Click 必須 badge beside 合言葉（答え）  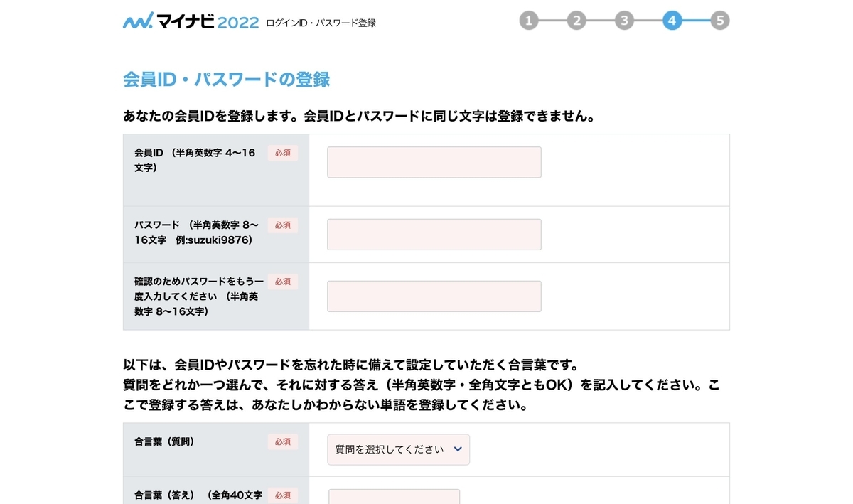(x=283, y=495)
